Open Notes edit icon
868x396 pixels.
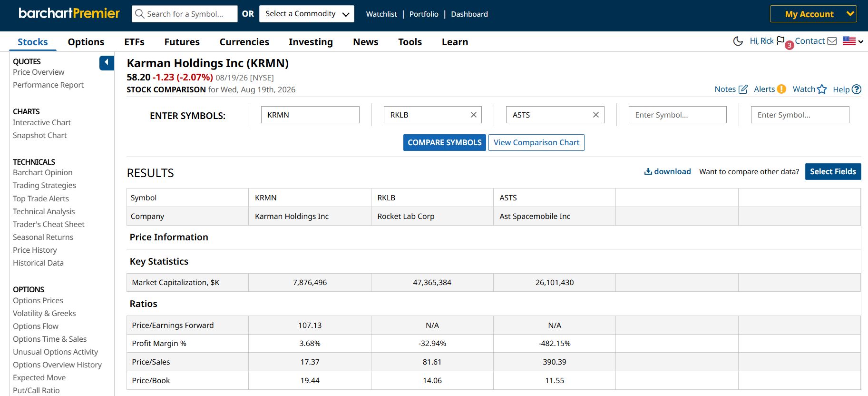743,89
